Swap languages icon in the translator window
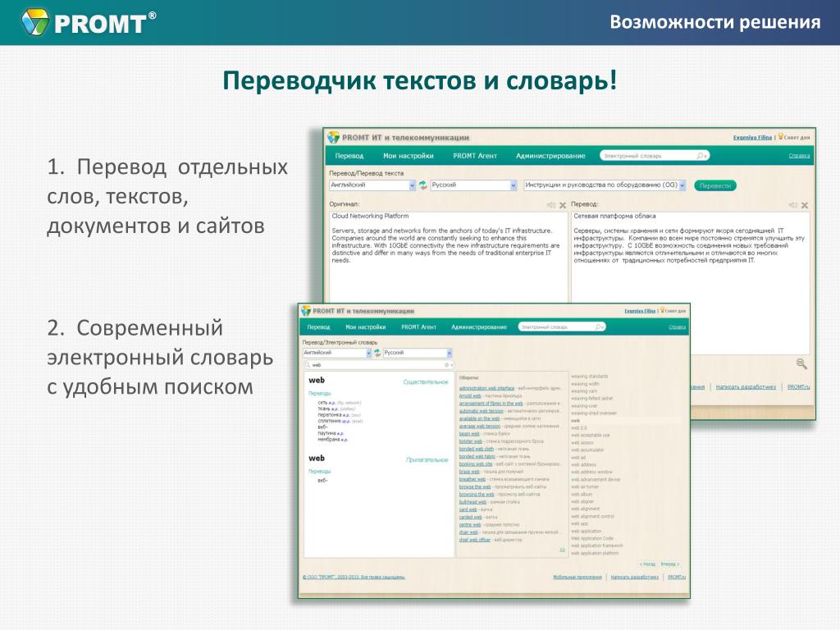Image resolution: width=840 pixels, height=630 pixels. pyautogui.click(x=422, y=185)
